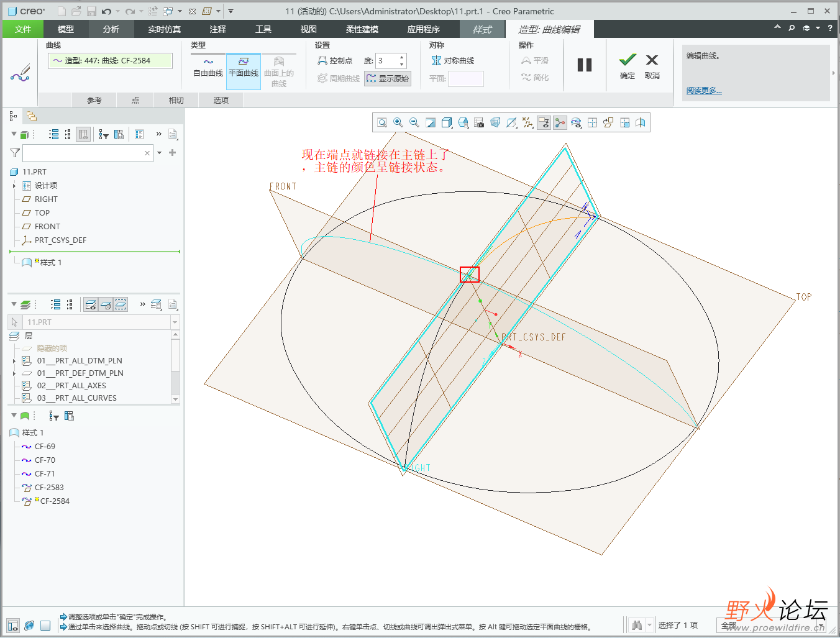Viewport: 840px width, 638px height.
Task: Open the 点 dashboard tab
Action: 135,100
